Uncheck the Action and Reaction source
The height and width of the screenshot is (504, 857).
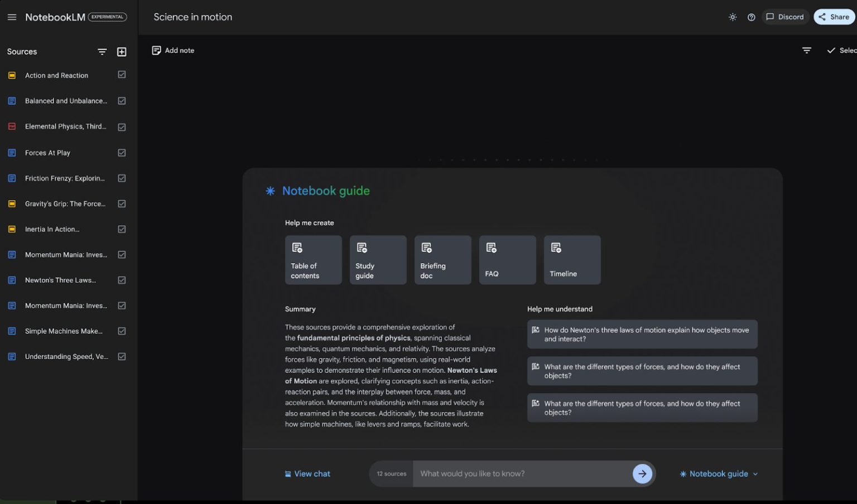(x=122, y=75)
